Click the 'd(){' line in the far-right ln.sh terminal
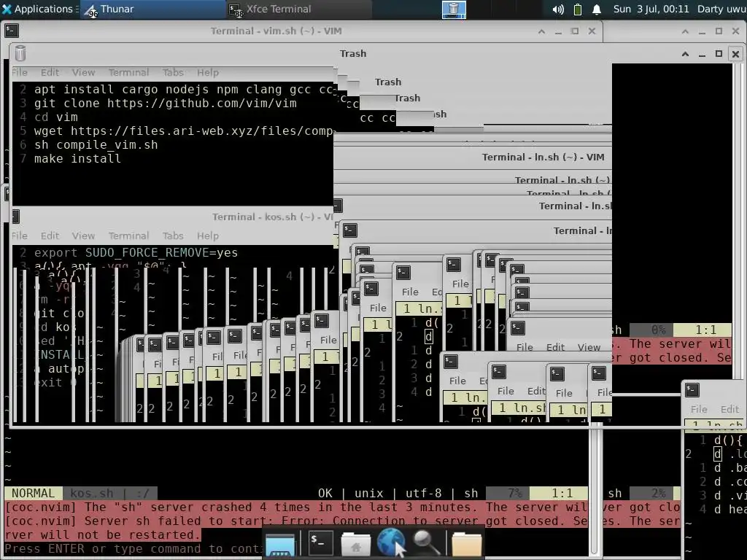747x560 pixels. point(728,440)
